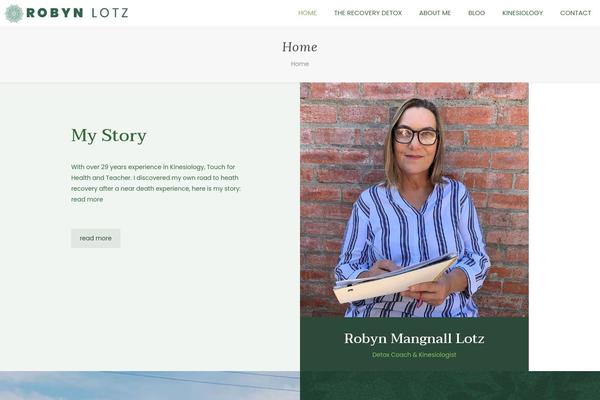Click the Robyn Mangnall Lotz name caption

pyautogui.click(x=414, y=338)
